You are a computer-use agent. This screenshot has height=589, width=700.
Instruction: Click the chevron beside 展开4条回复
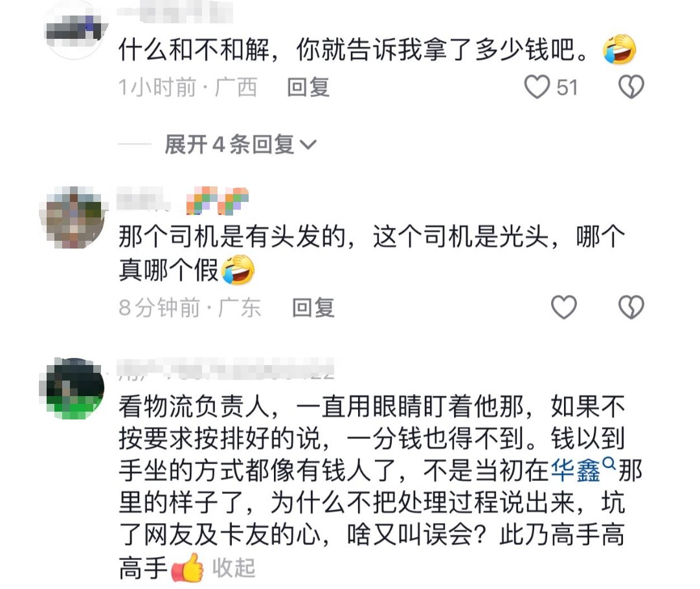(308, 144)
